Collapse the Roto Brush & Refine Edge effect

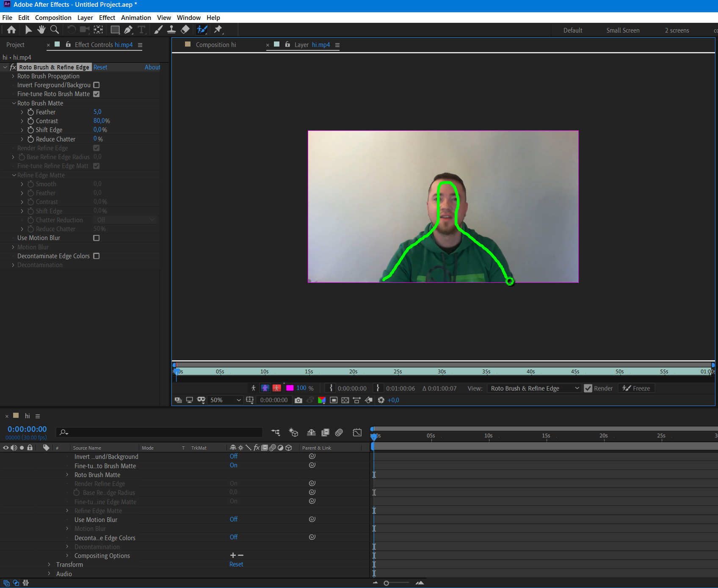tap(5, 67)
